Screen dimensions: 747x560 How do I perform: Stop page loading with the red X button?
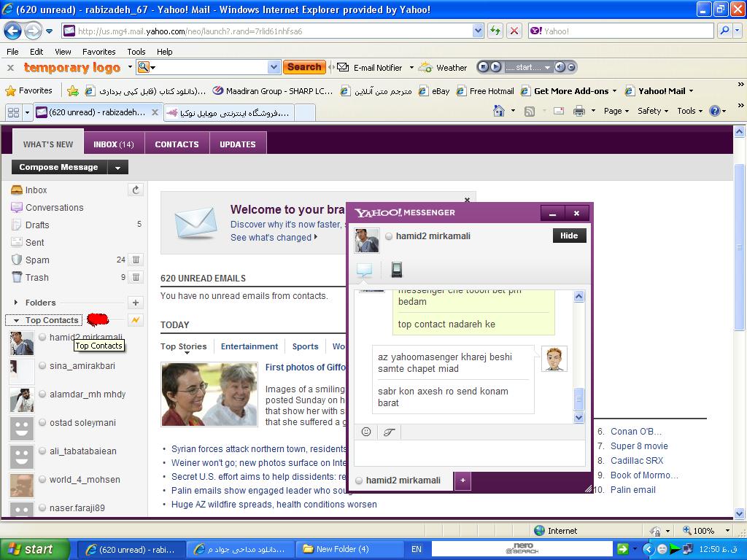coord(514,31)
